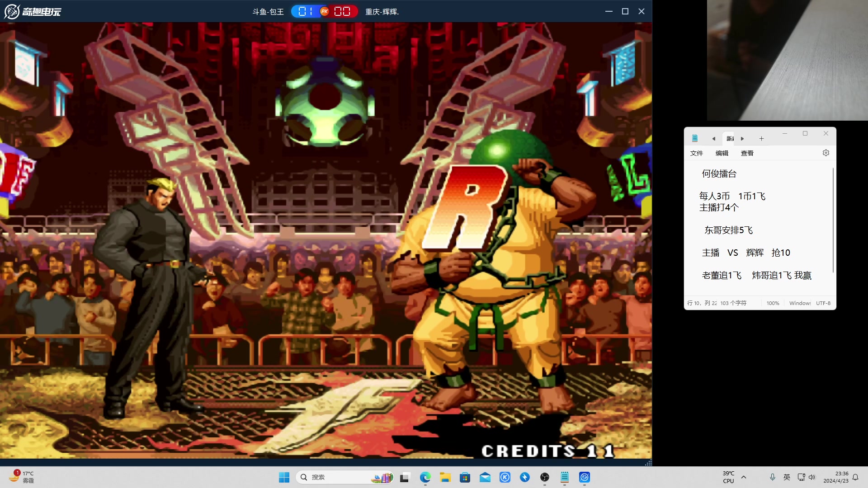Expand hidden system tray icons chevron
868x488 pixels.
(x=744, y=477)
